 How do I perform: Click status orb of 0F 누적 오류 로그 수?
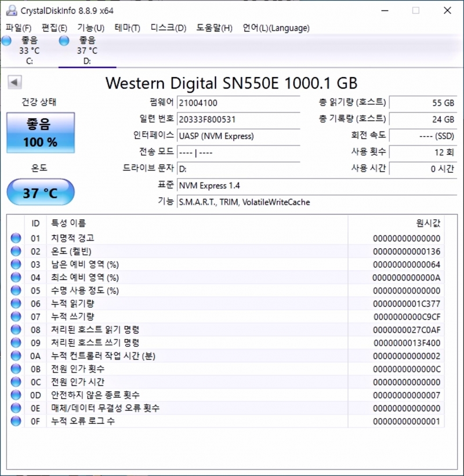point(16,421)
